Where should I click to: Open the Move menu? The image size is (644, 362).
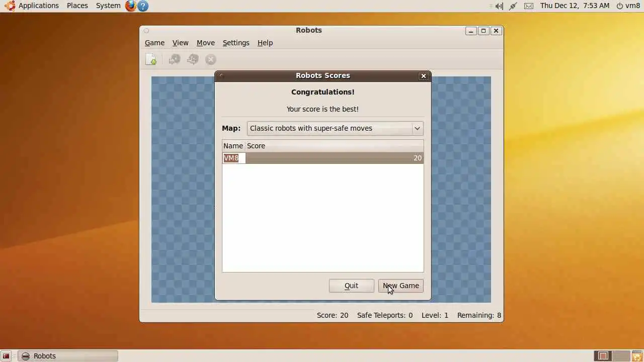pos(205,43)
